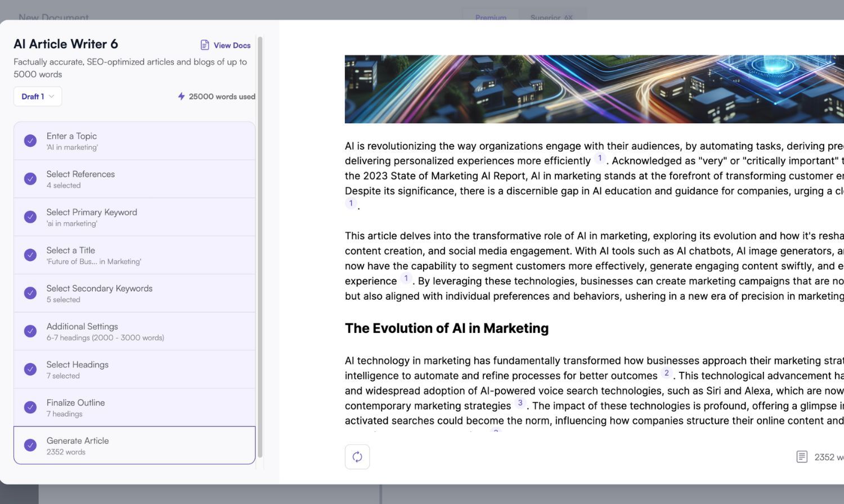
Task: Open the View Docs link
Action: pyautogui.click(x=232, y=45)
